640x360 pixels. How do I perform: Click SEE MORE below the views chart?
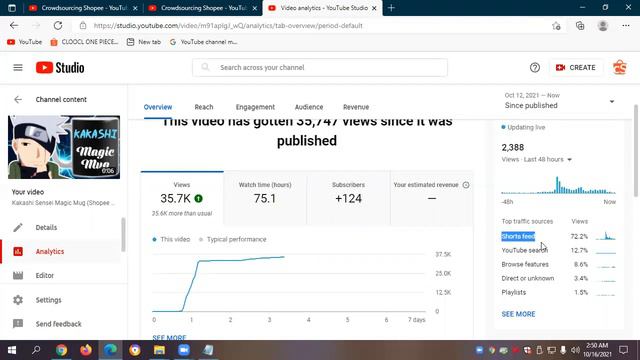pyautogui.click(x=169, y=338)
